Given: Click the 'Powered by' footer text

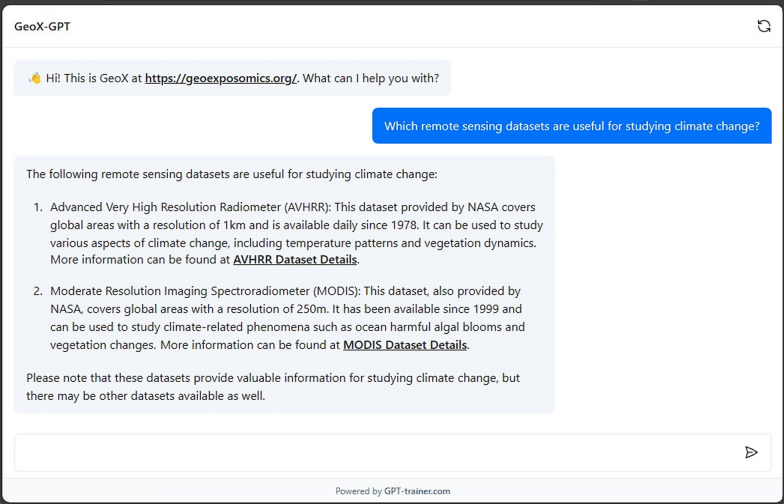Looking at the screenshot, I should click(358, 491).
